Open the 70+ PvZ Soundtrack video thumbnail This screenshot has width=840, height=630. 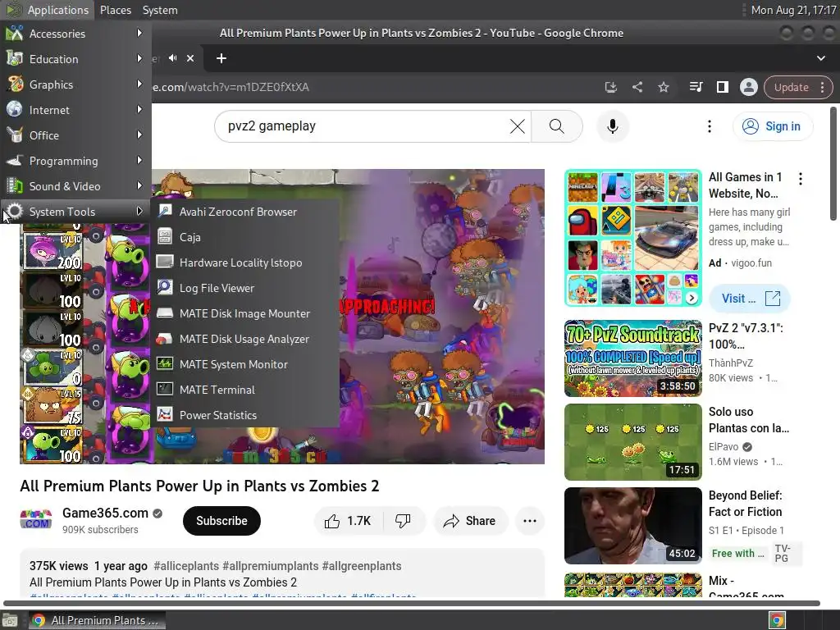(x=632, y=358)
